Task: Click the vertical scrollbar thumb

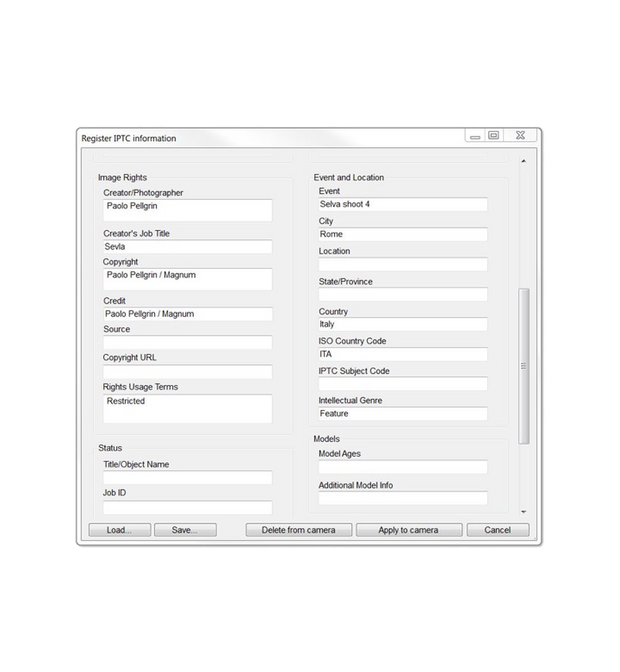Action: pos(523,364)
